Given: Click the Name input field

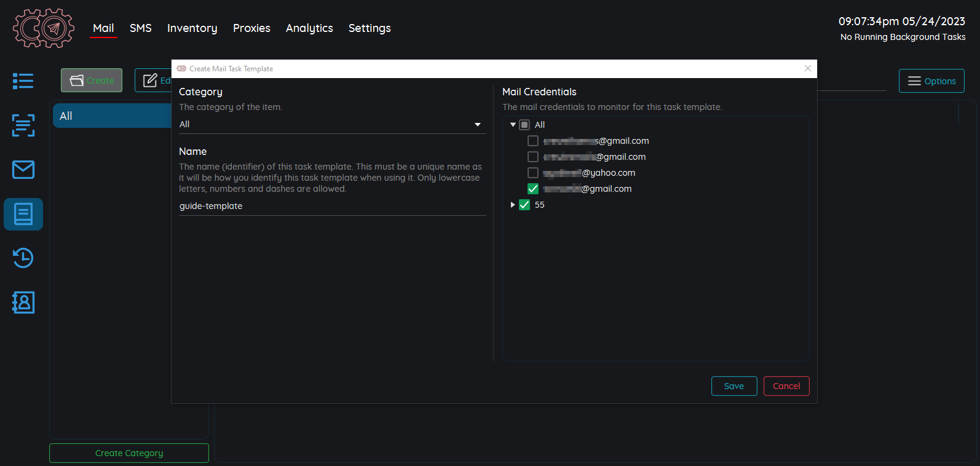Looking at the screenshot, I should coord(332,206).
